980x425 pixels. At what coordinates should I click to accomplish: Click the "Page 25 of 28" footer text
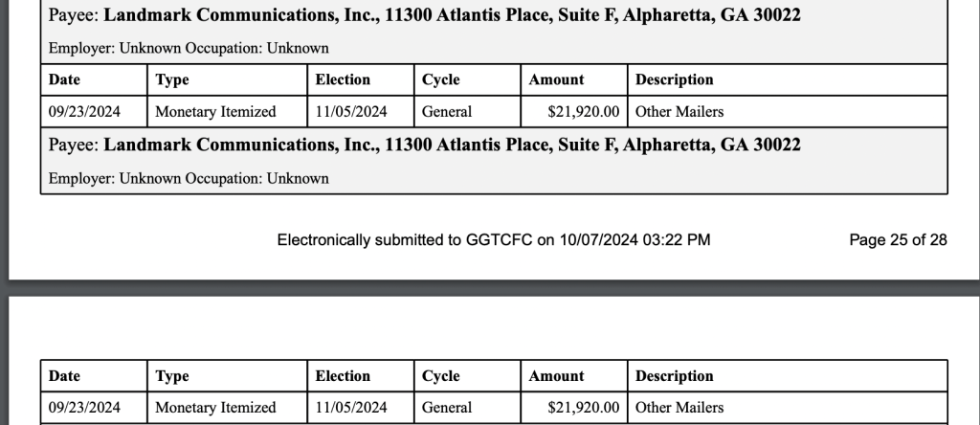(898, 240)
